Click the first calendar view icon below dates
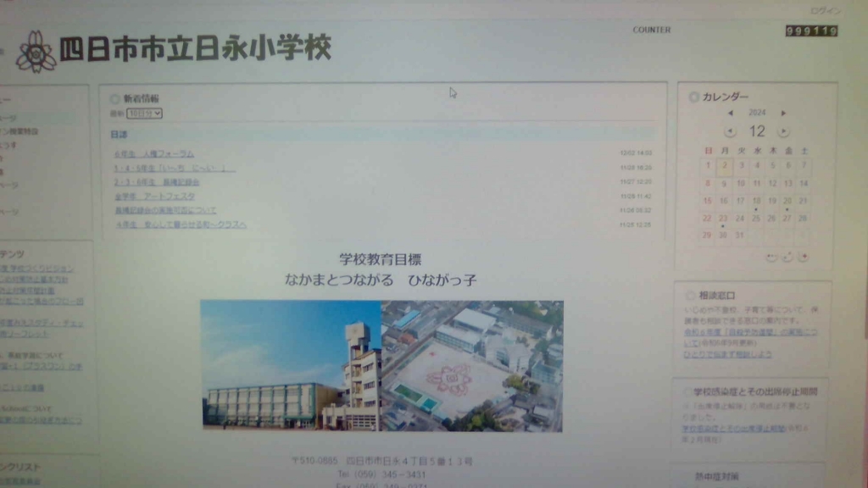Image resolution: width=868 pixels, height=488 pixels. [771, 258]
